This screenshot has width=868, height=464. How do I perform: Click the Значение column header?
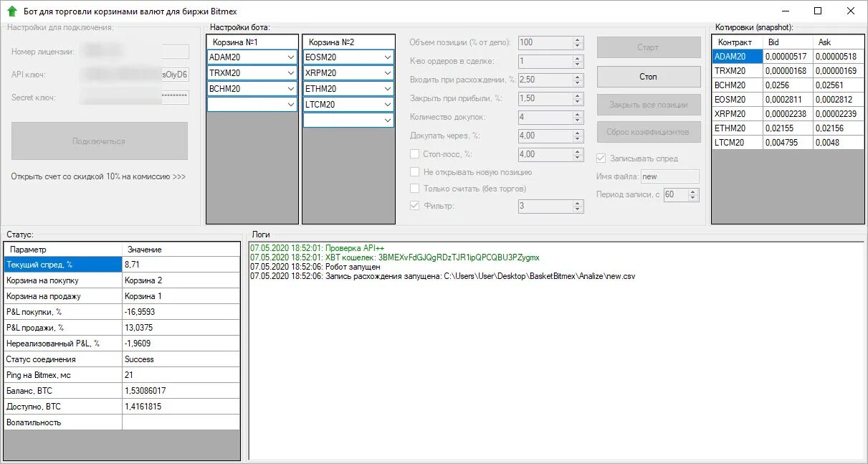(181, 250)
